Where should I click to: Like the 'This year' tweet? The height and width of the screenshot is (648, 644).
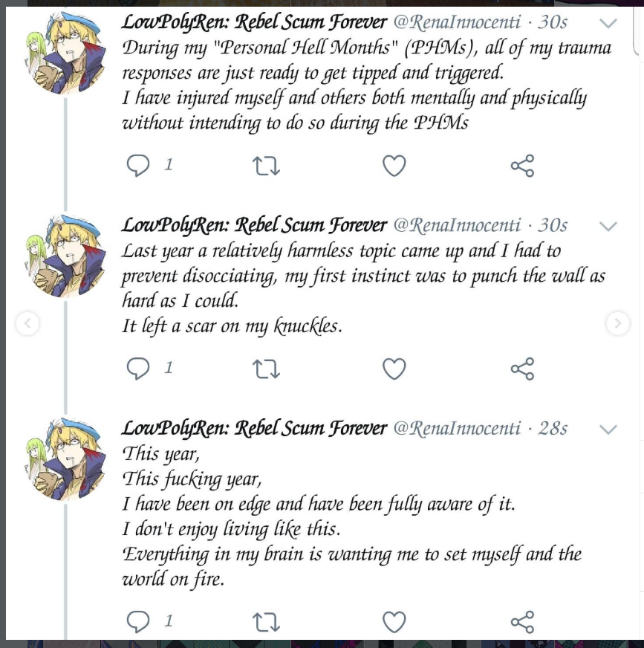tap(394, 621)
